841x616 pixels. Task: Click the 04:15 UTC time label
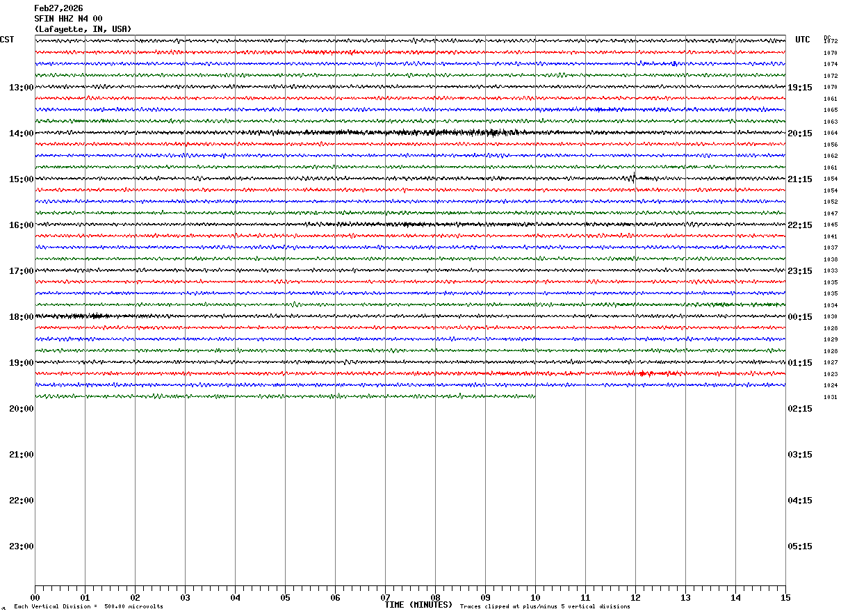pos(800,501)
